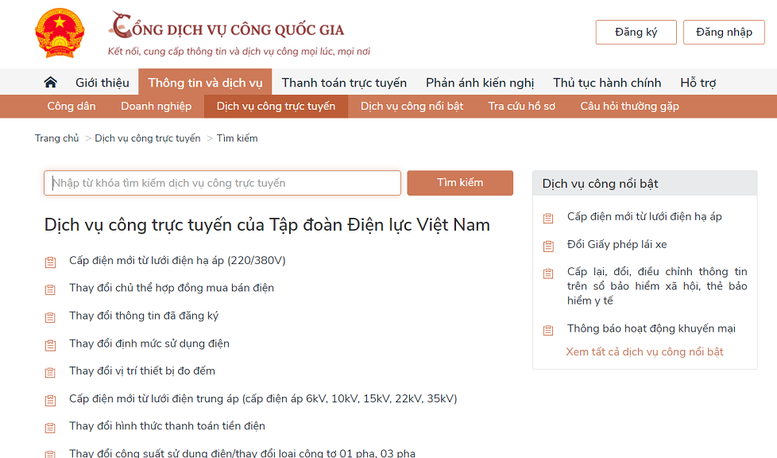Click the sidebar icon beside Cấp điện mới từ lưới điện hạ áp
Viewport: 777px width, 458px height.
[548, 218]
